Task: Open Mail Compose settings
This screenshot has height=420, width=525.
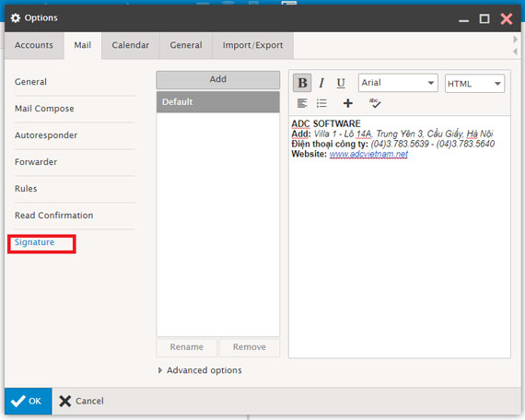Action: click(x=44, y=109)
